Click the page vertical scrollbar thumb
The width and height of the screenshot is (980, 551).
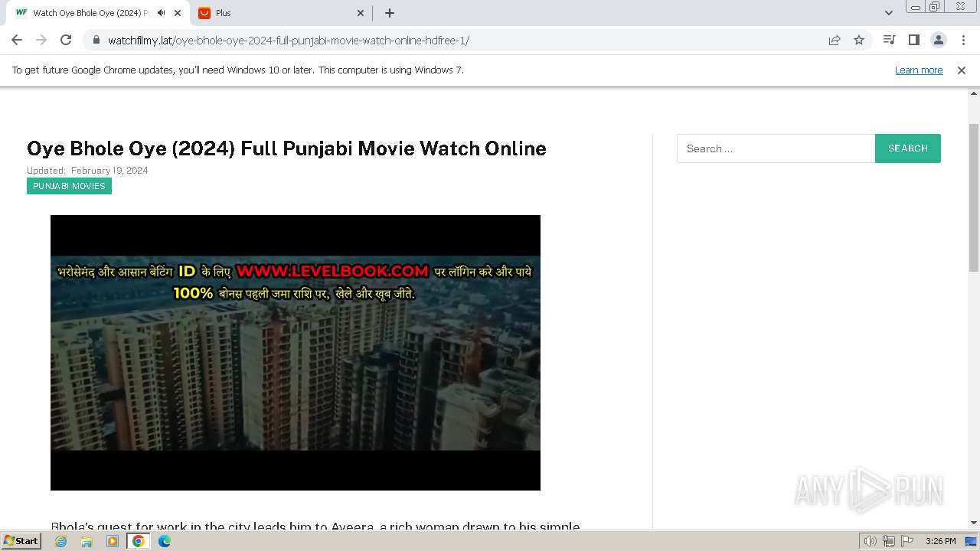tap(974, 197)
